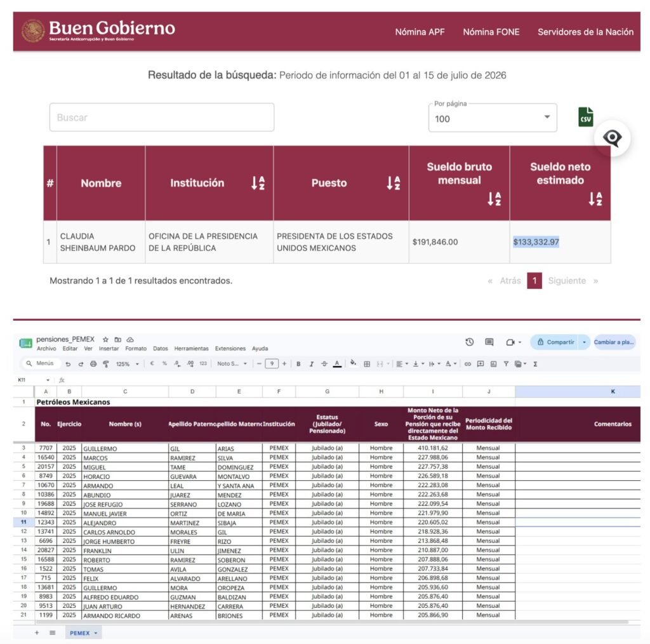Download results via the green CSV icon
This screenshot has width=650, height=644.
pyautogui.click(x=585, y=116)
